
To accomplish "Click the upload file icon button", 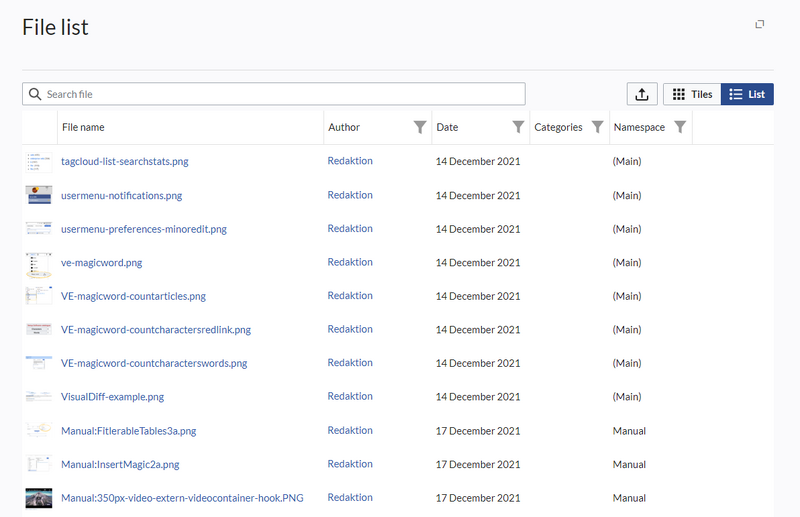I will tap(642, 94).
